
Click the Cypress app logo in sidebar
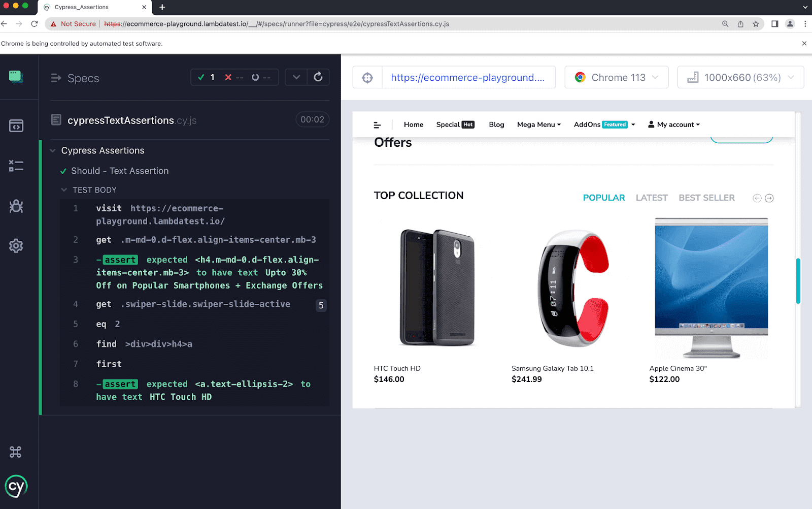coord(16,77)
